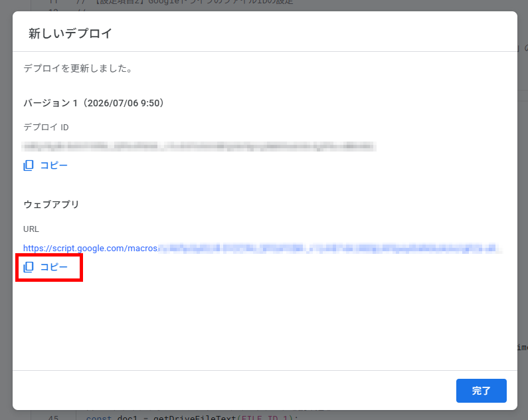Click the デプロイを更新しました message text

point(78,68)
